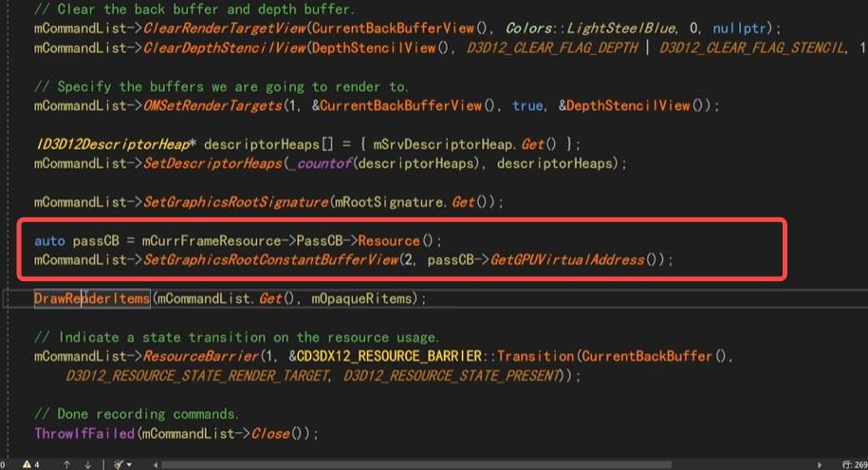868x470 pixels.
Task: Click mOpaqueRitems argument in DrawRenderItems call
Action: [361, 299]
